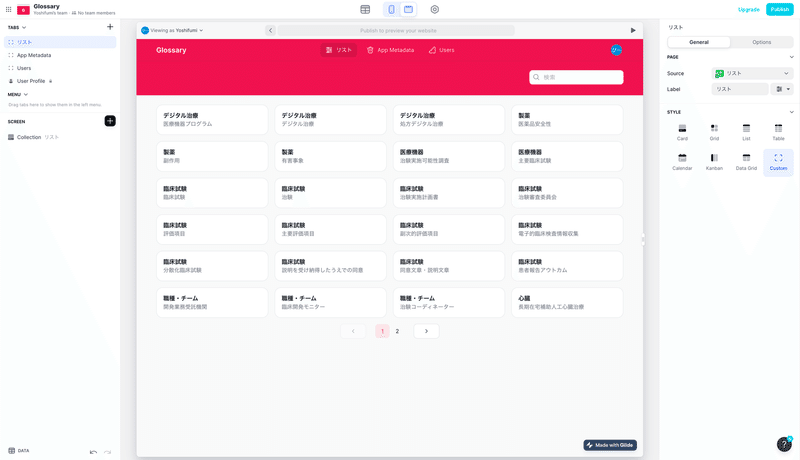The image size is (800, 460).
Task: Play the app preview
Action: tap(633, 31)
